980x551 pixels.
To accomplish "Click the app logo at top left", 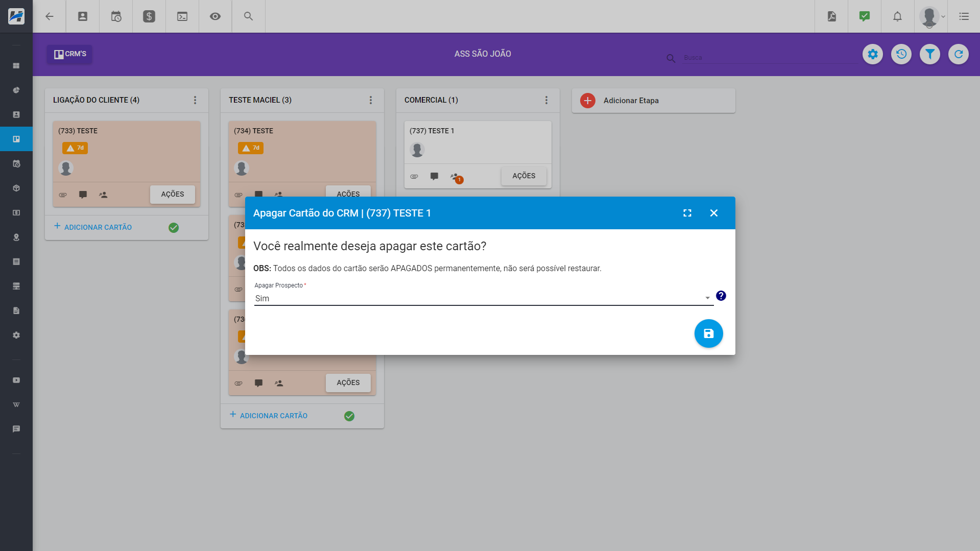I will [x=16, y=16].
